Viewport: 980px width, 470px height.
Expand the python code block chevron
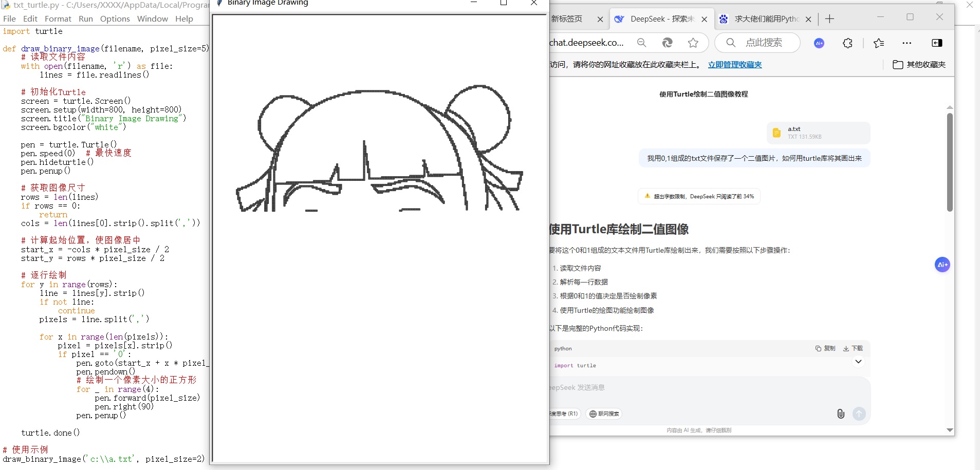pos(858,362)
